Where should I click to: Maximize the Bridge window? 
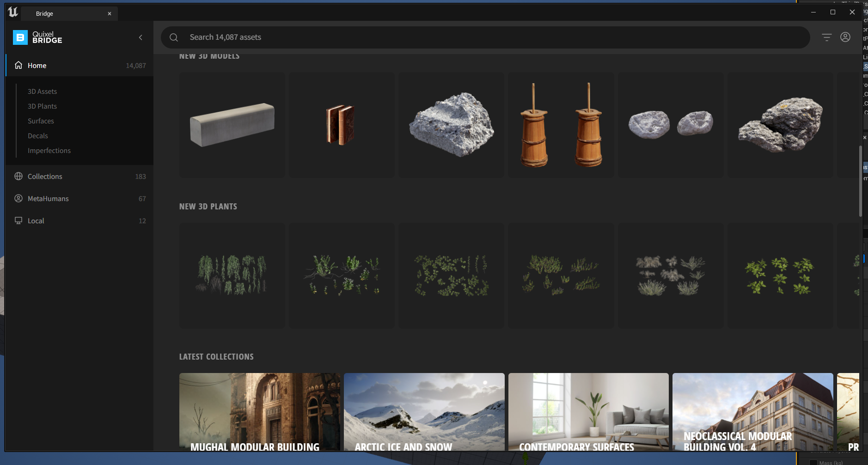coord(833,12)
